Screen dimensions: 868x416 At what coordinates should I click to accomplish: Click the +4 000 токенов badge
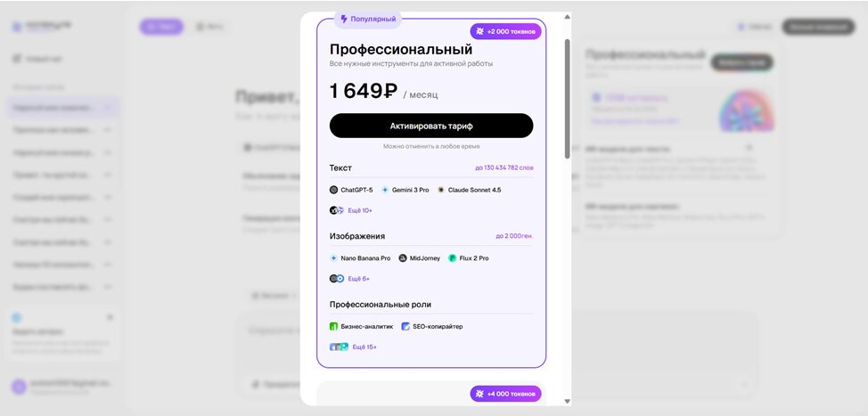tap(505, 394)
